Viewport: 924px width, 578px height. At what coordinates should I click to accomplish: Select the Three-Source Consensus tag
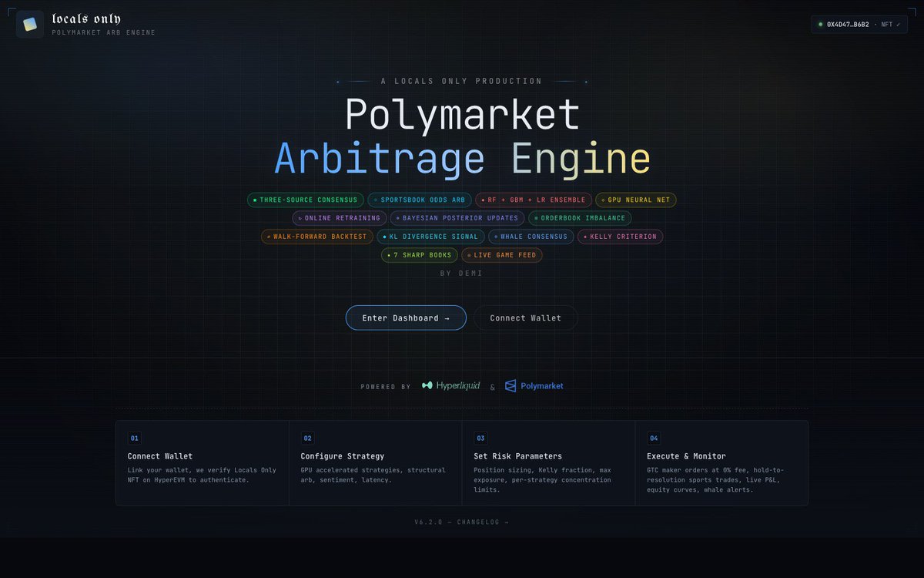(x=305, y=200)
